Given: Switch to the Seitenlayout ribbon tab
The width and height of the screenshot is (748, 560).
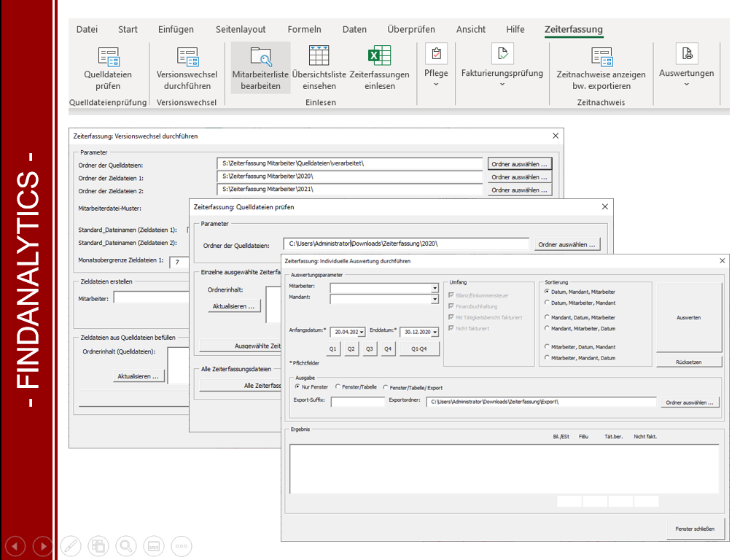Looking at the screenshot, I should coord(241,30).
